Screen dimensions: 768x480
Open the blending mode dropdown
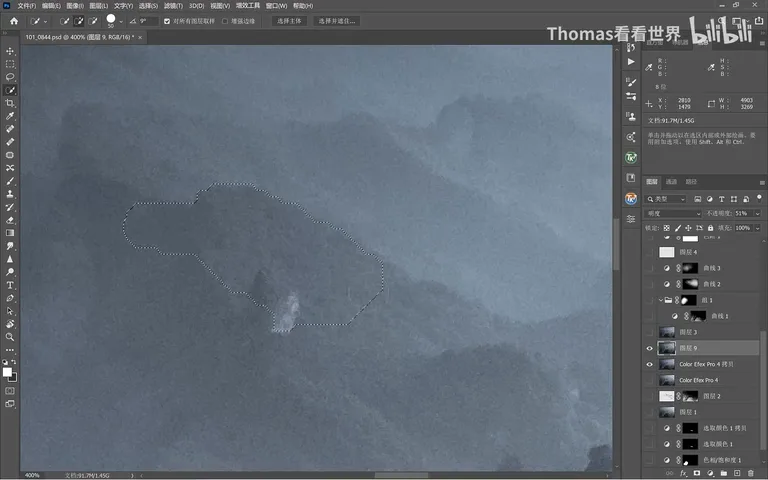(673, 214)
